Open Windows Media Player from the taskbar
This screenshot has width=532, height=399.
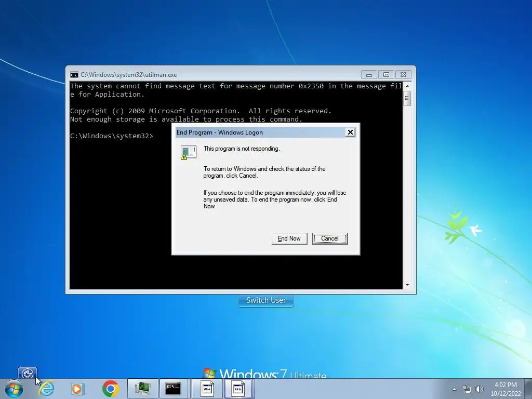[77, 389]
